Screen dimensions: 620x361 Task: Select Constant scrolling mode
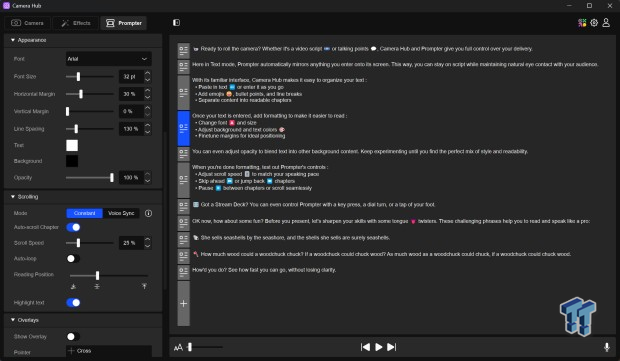pos(84,213)
